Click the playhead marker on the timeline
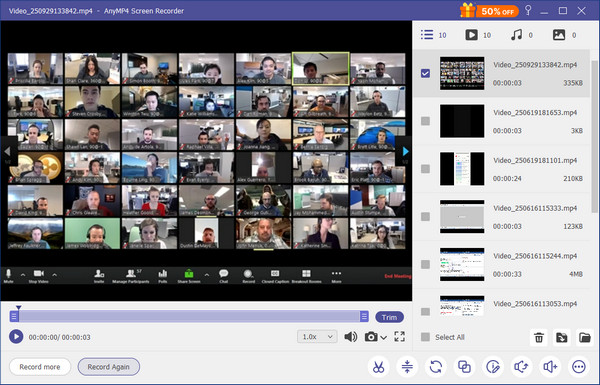Screen dimensions: 600x385 pyautogui.click(x=18, y=307)
